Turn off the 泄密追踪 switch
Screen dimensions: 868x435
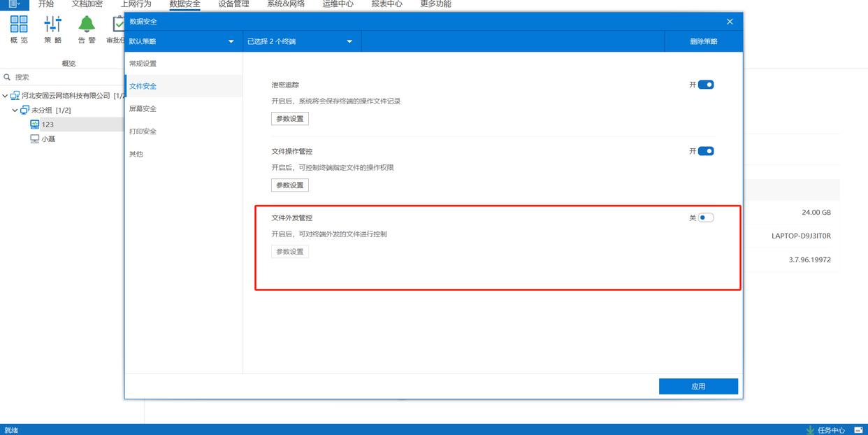click(x=706, y=85)
